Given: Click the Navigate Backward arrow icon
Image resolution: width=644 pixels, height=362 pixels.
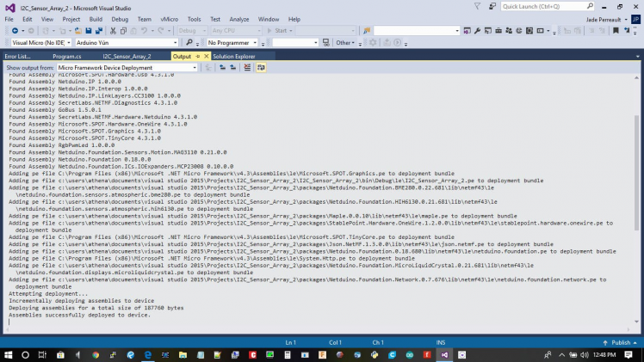Looking at the screenshot, I should [15, 30].
